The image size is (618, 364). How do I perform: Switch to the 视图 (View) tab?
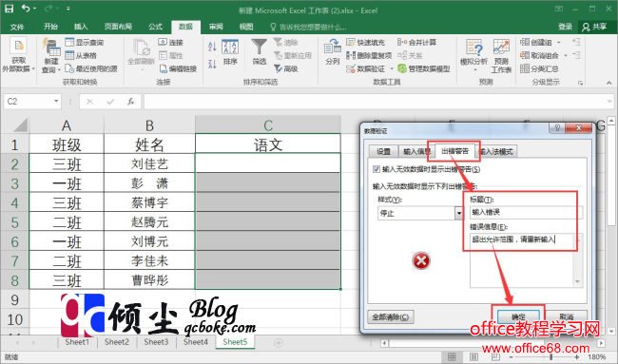click(x=246, y=27)
